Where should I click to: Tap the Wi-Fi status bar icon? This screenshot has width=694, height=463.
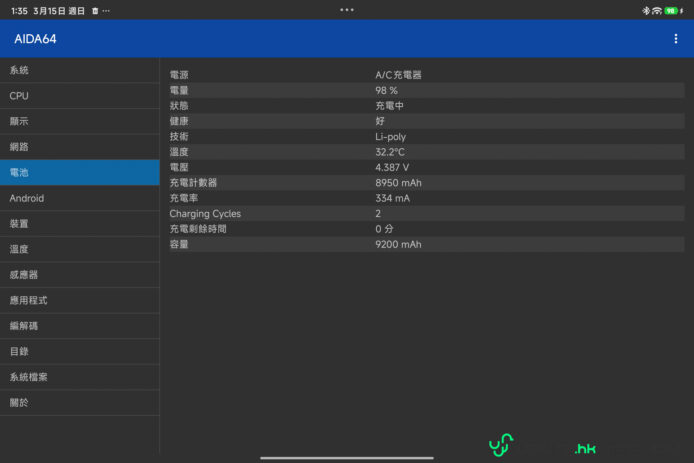pos(657,10)
